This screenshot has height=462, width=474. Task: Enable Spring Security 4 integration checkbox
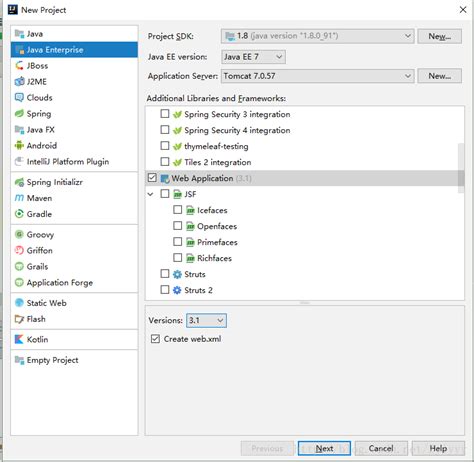click(165, 130)
